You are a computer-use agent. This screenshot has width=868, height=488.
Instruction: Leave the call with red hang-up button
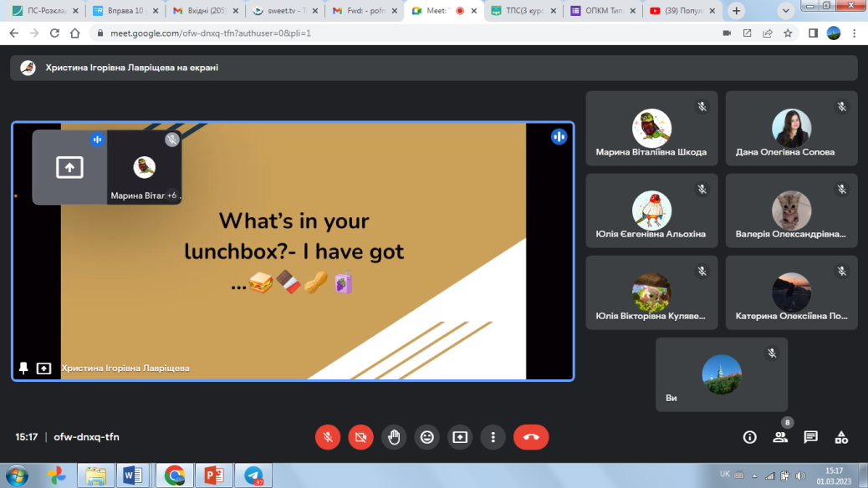tap(531, 437)
